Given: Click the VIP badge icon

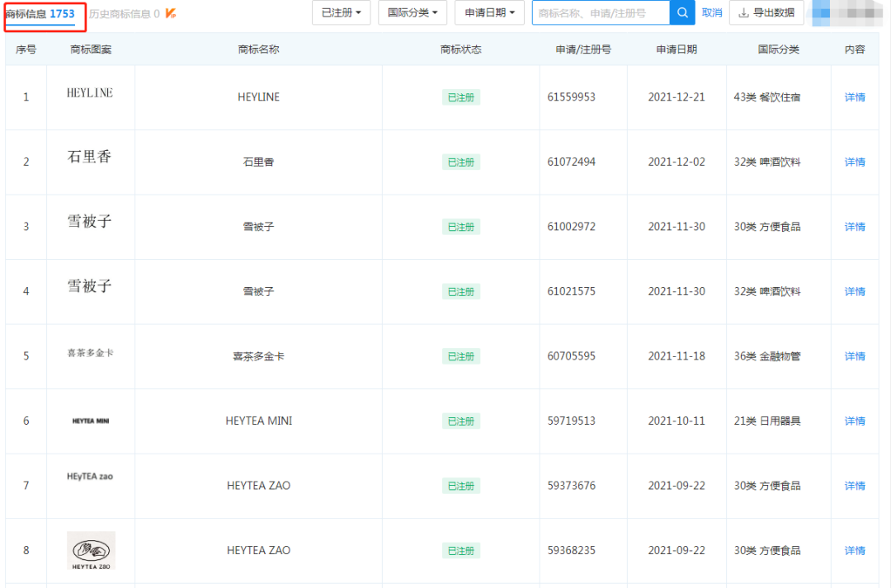Looking at the screenshot, I should 171,13.
